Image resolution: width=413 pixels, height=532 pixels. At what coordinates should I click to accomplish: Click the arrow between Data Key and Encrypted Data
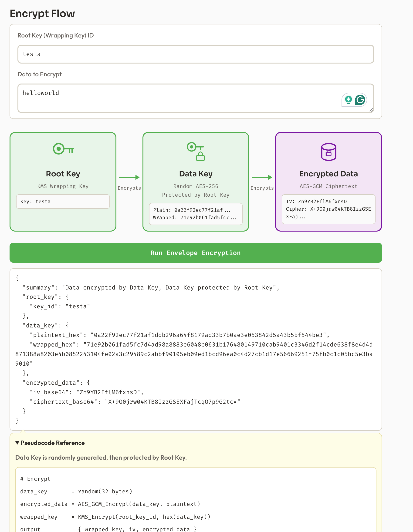tap(262, 177)
